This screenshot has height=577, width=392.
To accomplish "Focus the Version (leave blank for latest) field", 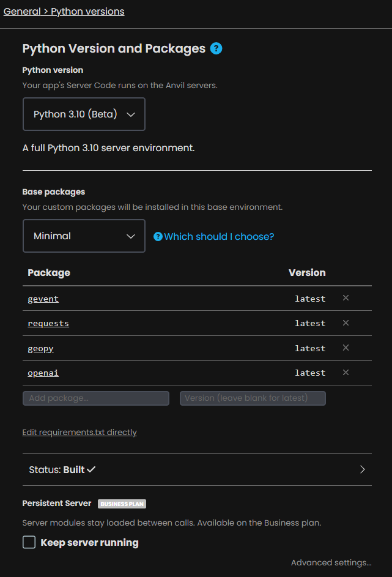I will click(x=253, y=398).
